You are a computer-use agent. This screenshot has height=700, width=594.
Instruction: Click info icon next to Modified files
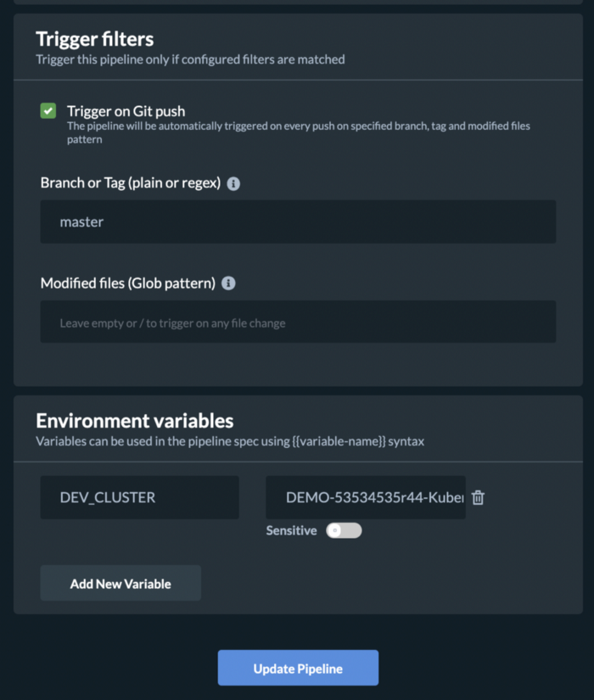(228, 283)
